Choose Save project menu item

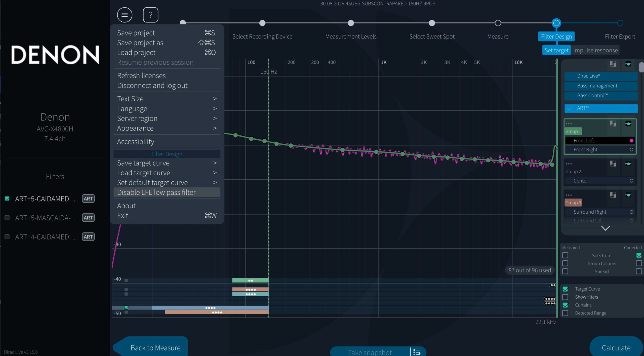tap(167, 33)
